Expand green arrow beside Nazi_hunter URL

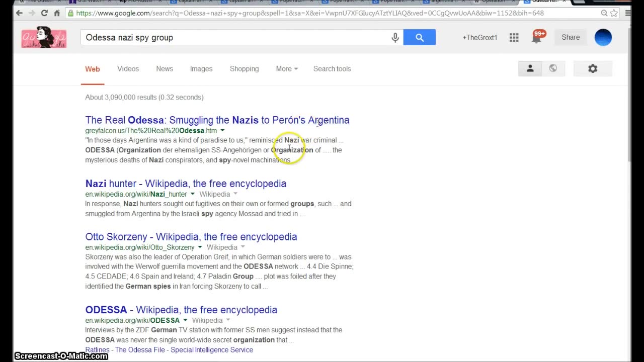click(192, 194)
